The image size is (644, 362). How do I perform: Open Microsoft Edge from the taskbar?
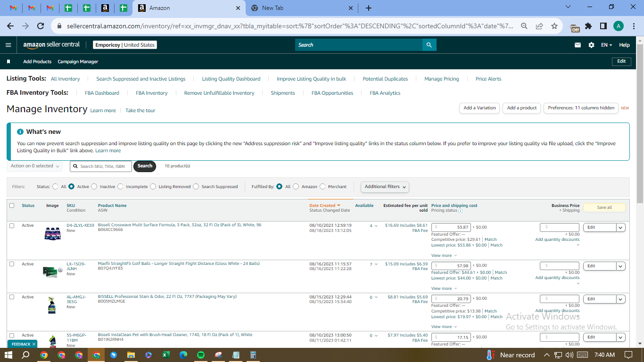coord(183,355)
